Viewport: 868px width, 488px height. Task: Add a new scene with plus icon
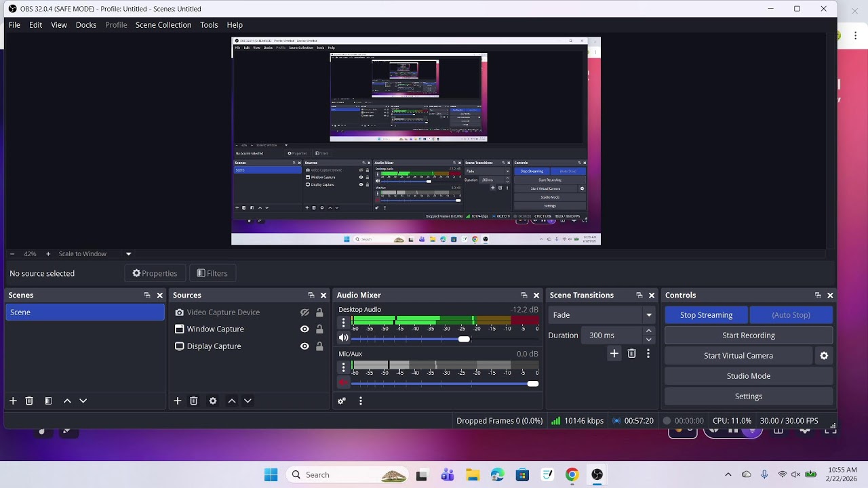pyautogui.click(x=13, y=401)
